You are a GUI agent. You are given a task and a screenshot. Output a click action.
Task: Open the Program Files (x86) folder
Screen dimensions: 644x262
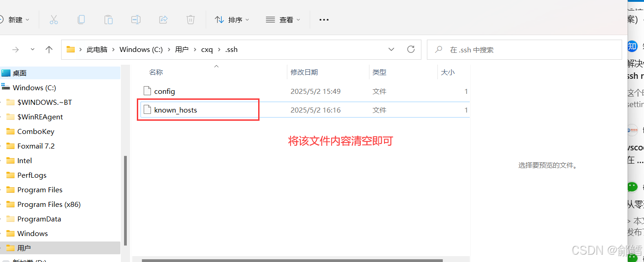pos(49,204)
